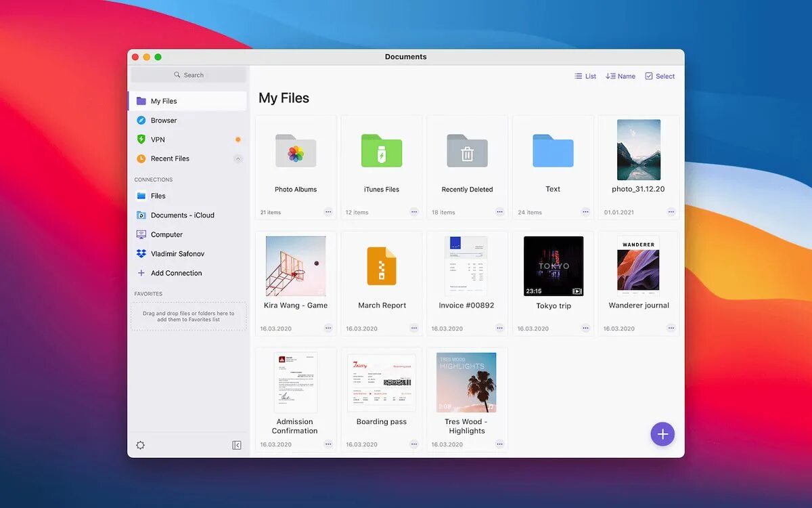Open Invoice #00892 document thumbnail
Image resolution: width=812 pixels, height=508 pixels.
pyautogui.click(x=467, y=266)
